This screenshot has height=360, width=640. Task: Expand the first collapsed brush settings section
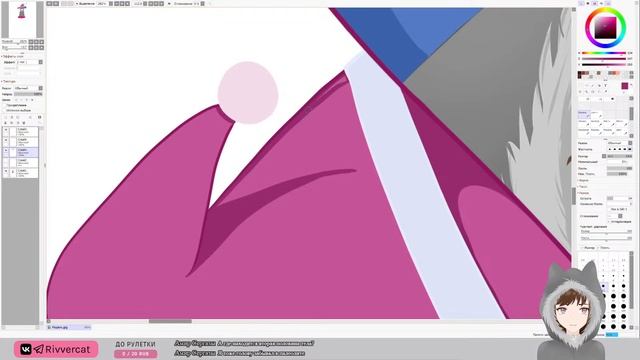tap(584, 180)
